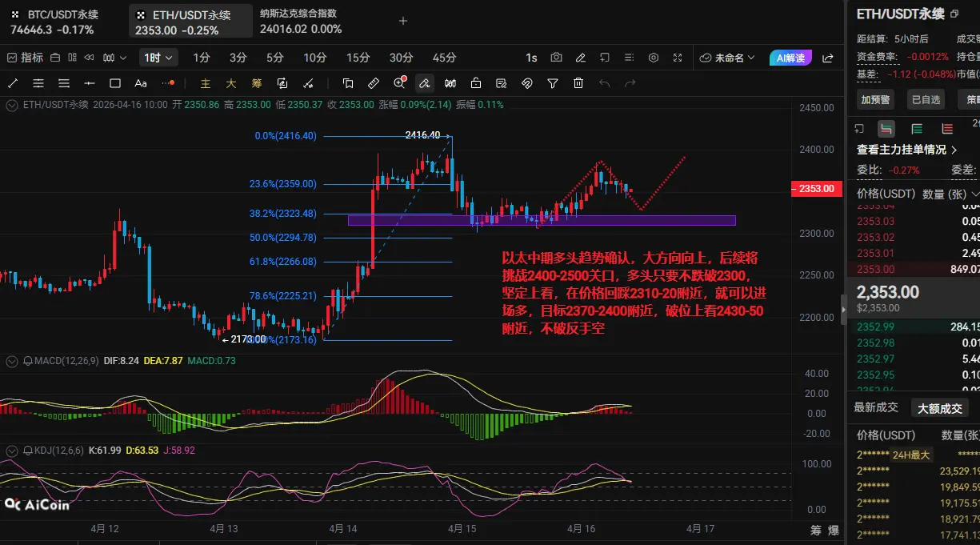Switch to the 30分 timeframe
Image resolution: width=980 pixels, height=545 pixels.
click(x=402, y=58)
